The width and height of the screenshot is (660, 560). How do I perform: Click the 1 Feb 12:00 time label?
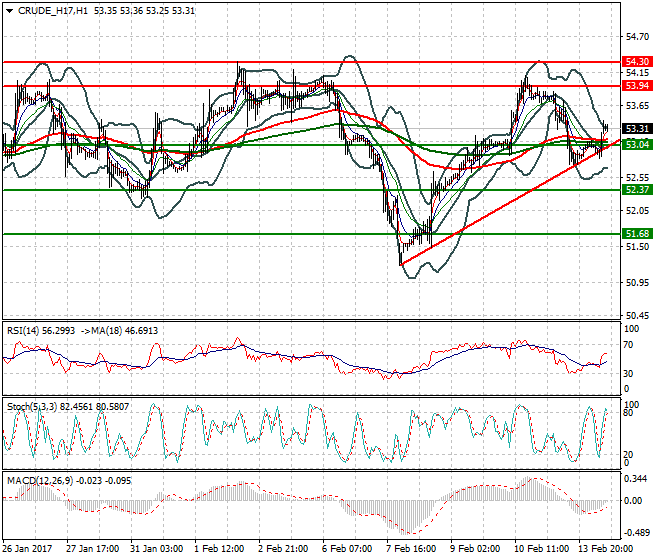[219, 549]
